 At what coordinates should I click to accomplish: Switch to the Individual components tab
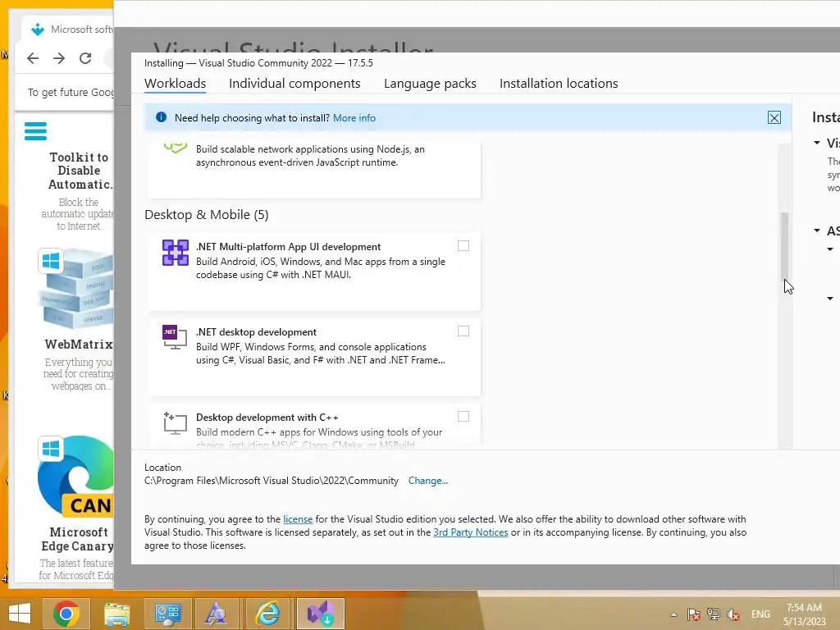[x=294, y=84]
